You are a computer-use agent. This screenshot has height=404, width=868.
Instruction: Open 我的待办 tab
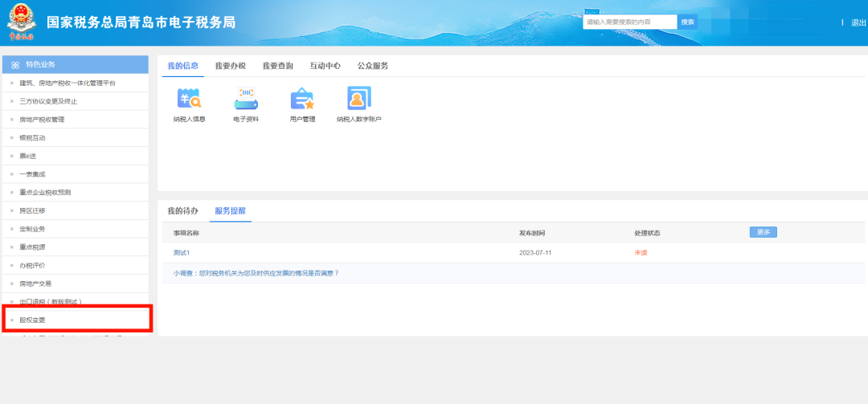(x=182, y=211)
